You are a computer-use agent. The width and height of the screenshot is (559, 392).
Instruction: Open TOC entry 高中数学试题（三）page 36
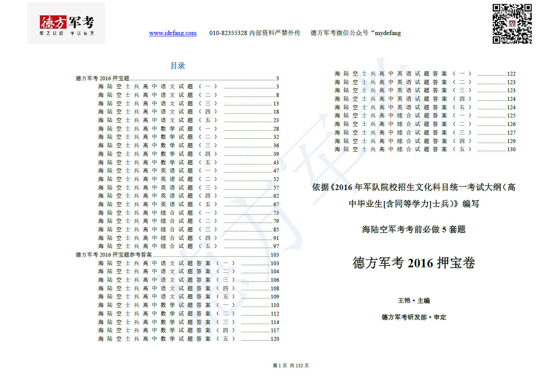(188, 146)
